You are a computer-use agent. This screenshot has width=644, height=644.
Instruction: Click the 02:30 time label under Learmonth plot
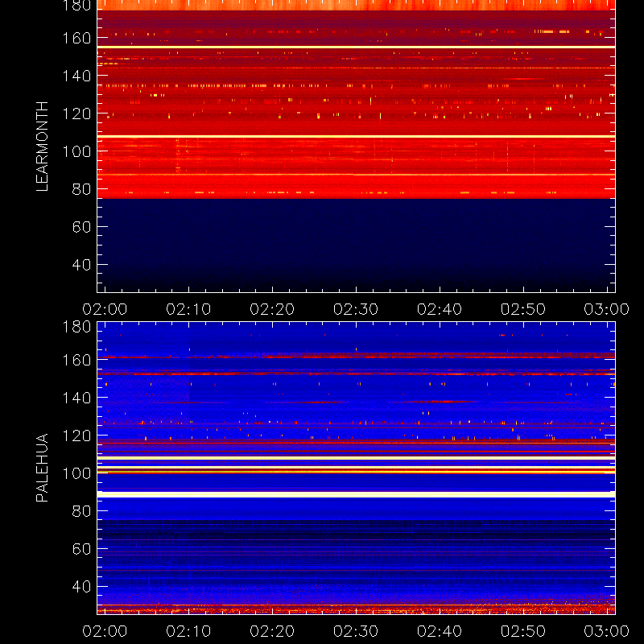coord(356,309)
